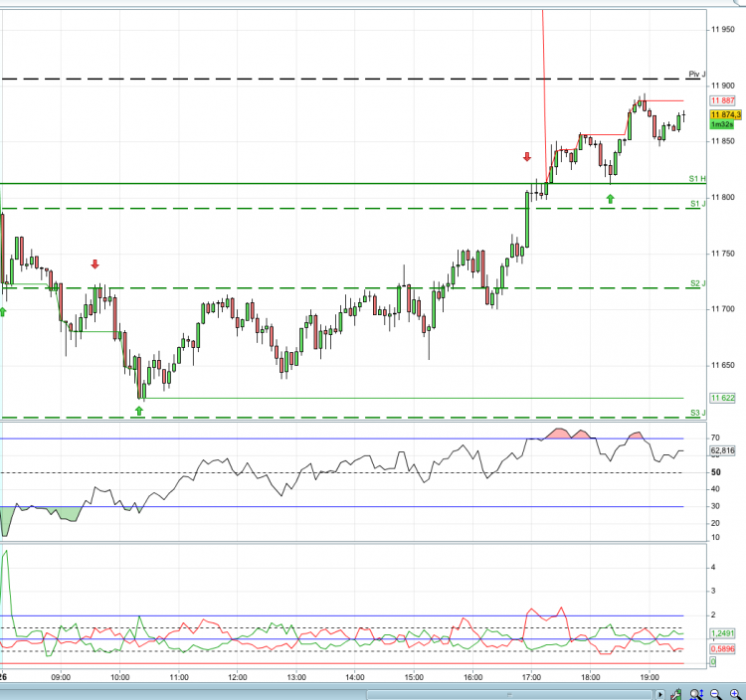Click the S2 J support line label

698,283
